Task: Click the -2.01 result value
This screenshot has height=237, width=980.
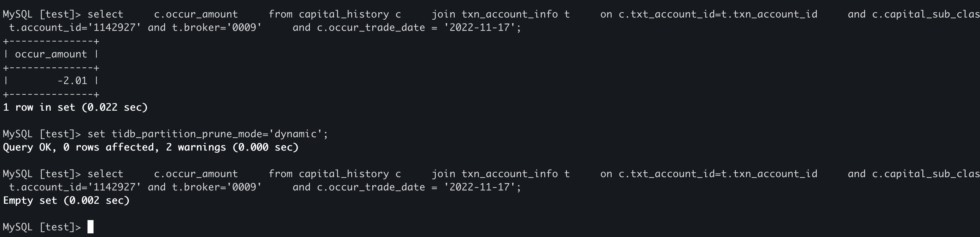Action: pos(72,81)
